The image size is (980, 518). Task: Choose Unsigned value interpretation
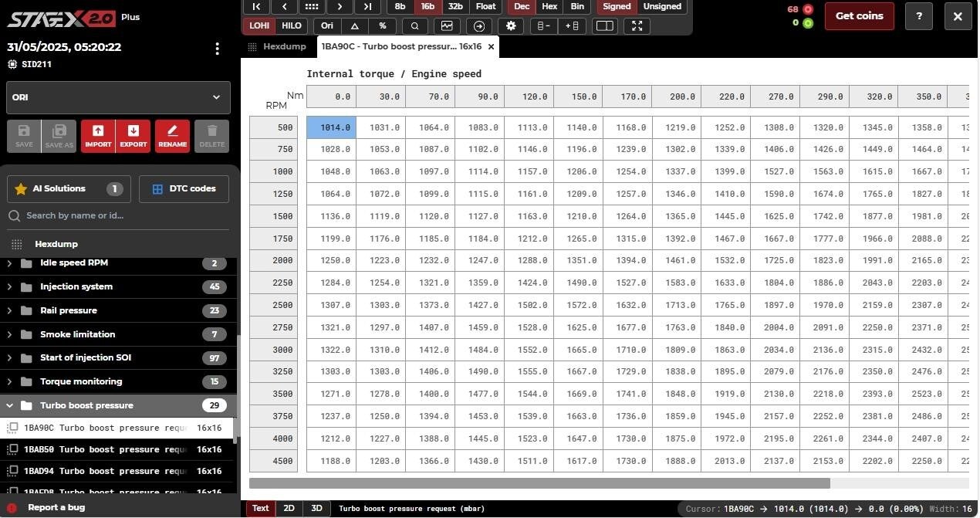[x=662, y=6]
